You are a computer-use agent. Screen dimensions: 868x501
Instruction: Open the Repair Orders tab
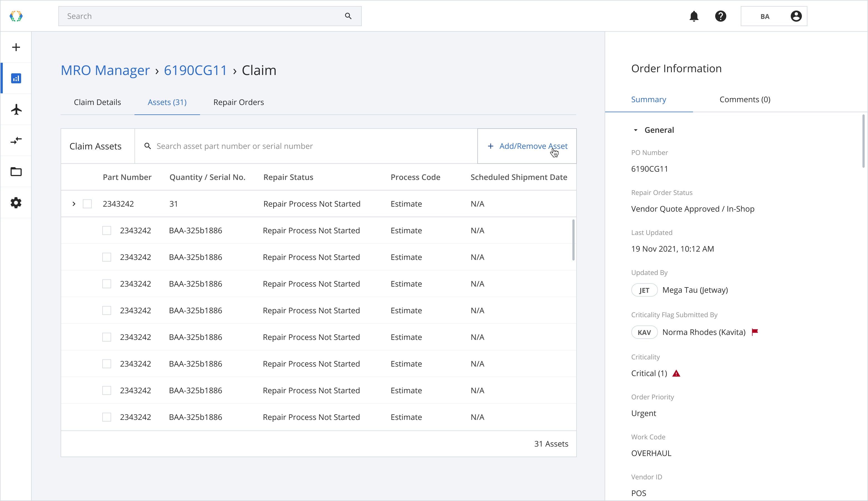[238, 102]
